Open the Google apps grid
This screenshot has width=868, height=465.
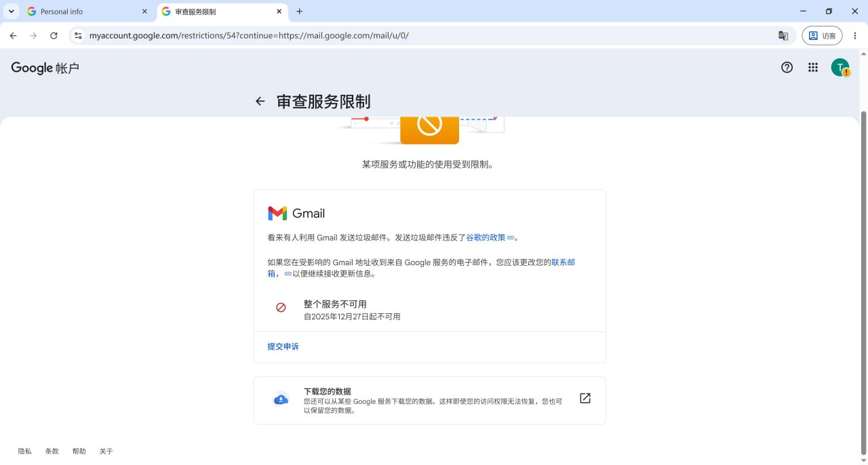tap(813, 67)
